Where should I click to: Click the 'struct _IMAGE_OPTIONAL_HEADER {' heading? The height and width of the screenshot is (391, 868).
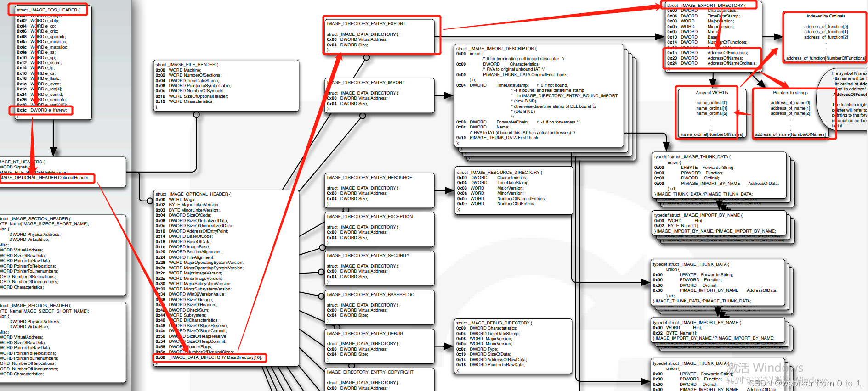point(193,194)
